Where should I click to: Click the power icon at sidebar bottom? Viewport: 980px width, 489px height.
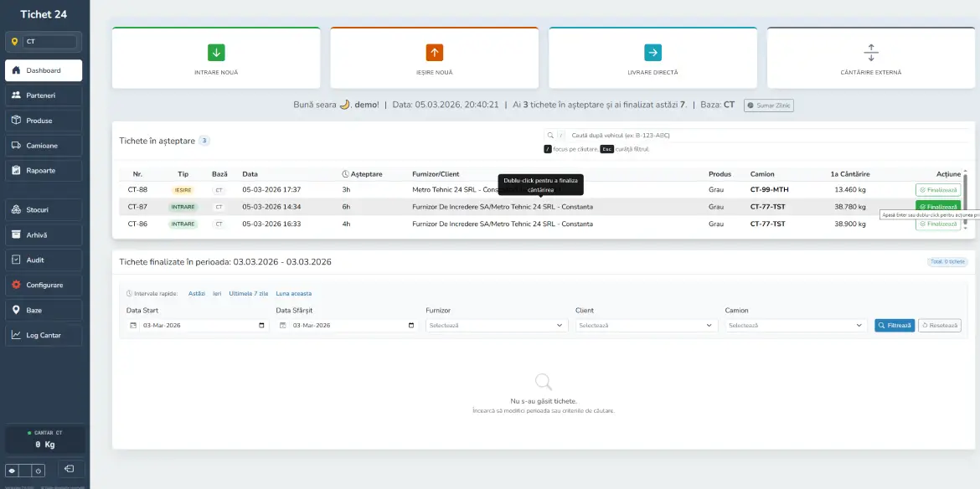click(37, 470)
